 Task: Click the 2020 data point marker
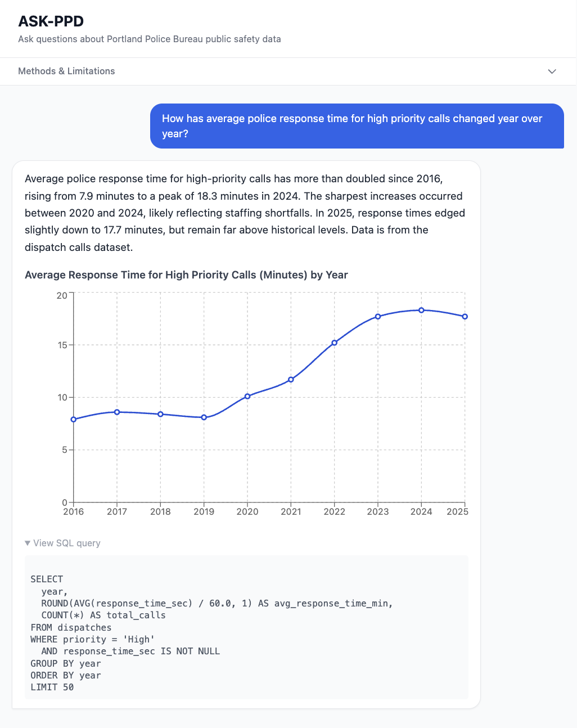pyautogui.click(x=247, y=396)
